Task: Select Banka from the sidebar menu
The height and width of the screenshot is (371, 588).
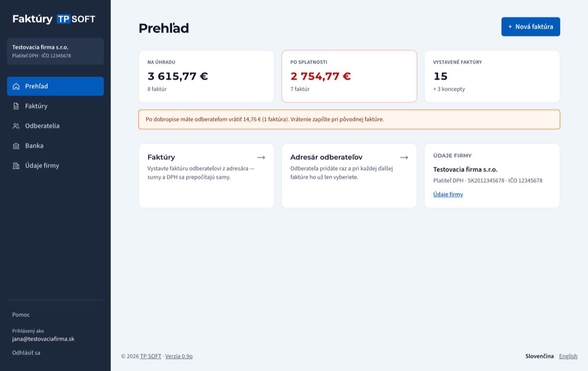Action: (x=55, y=146)
